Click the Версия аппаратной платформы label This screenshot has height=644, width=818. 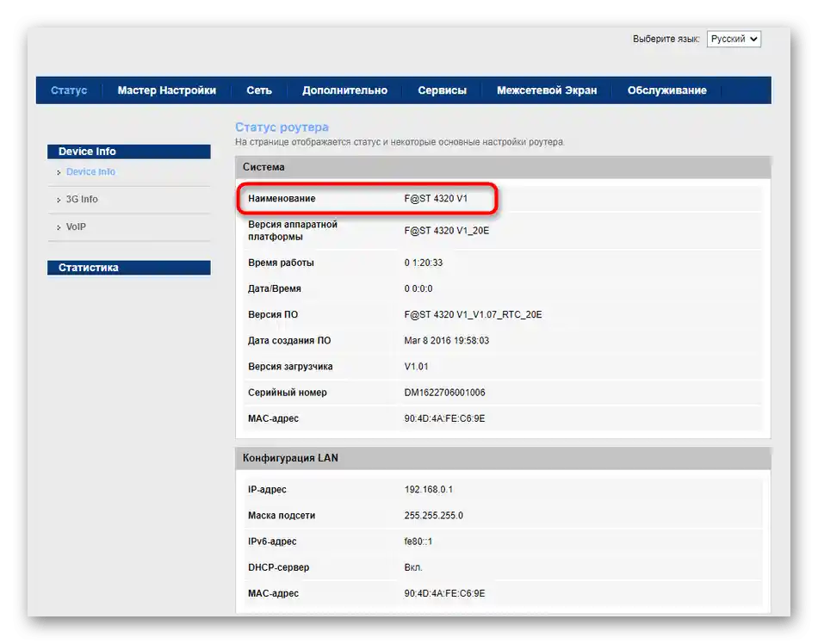click(x=293, y=231)
